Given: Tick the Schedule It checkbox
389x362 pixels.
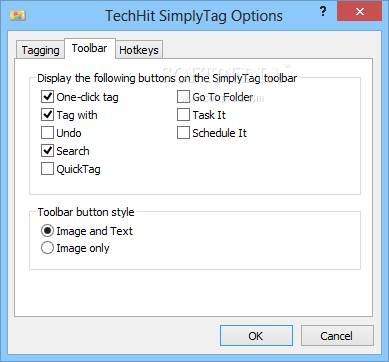Looking at the screenshot, I should [183, 133].
